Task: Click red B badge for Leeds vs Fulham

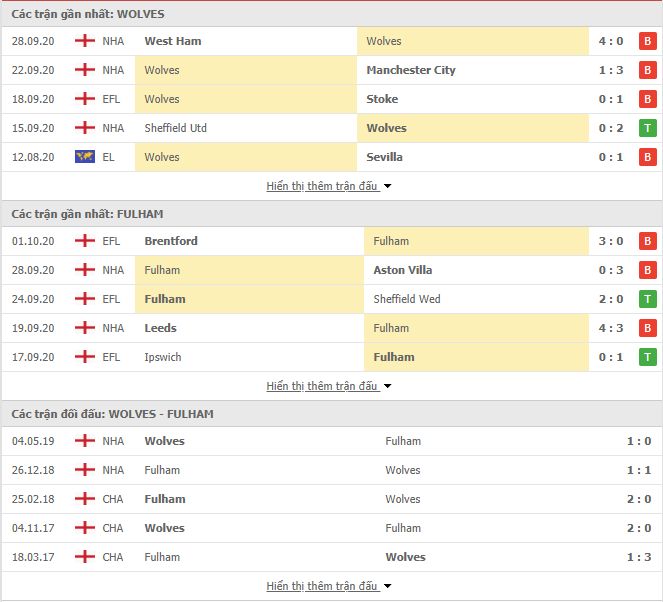Action: [x=647, y=328]
